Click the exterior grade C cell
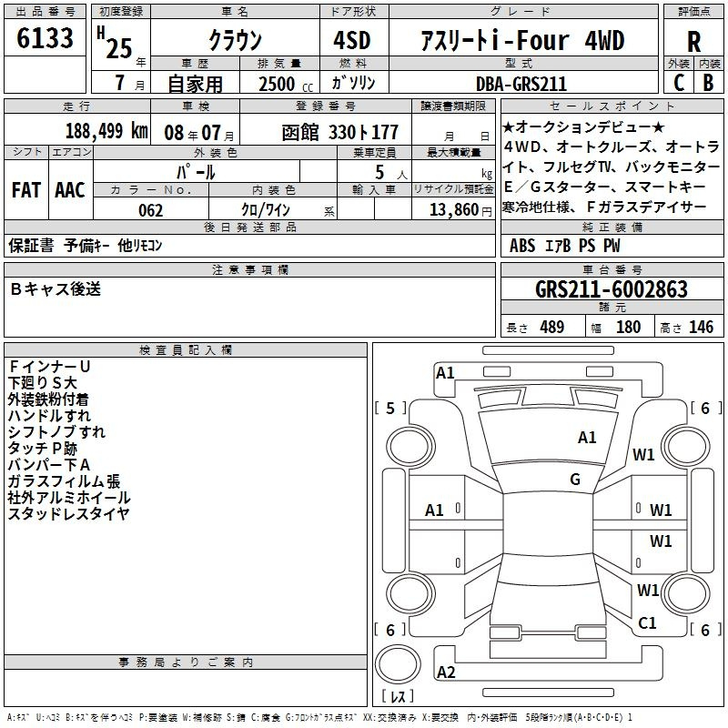 678,83
